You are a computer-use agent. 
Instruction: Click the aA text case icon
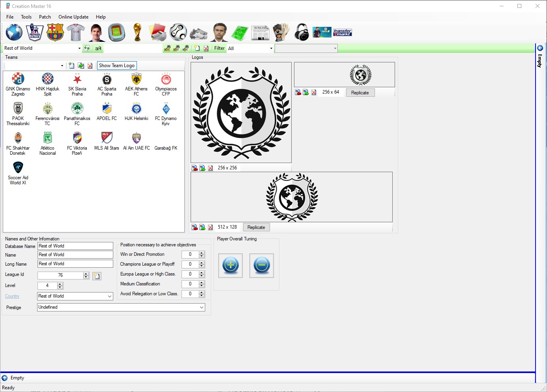[x=98, y=48]
